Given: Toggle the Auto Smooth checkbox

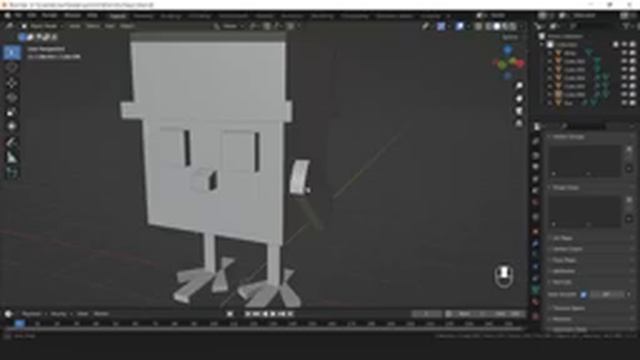Looking at the screenshot, I should 583,294.
